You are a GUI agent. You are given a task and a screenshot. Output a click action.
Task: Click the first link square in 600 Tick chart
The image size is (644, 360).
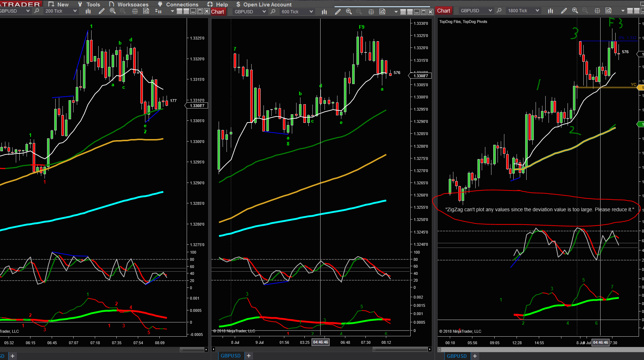pyautogui.click(x=403, y=12)
